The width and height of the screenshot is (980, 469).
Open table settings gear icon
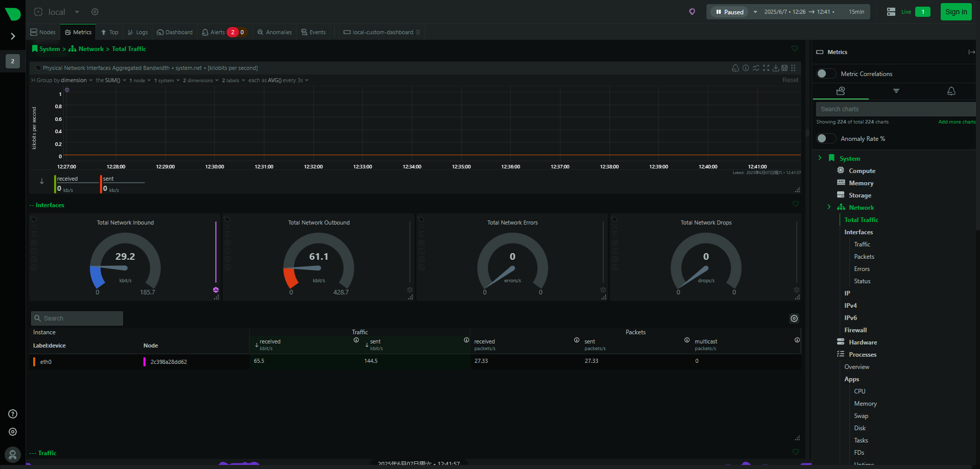[x=794, y=318]
